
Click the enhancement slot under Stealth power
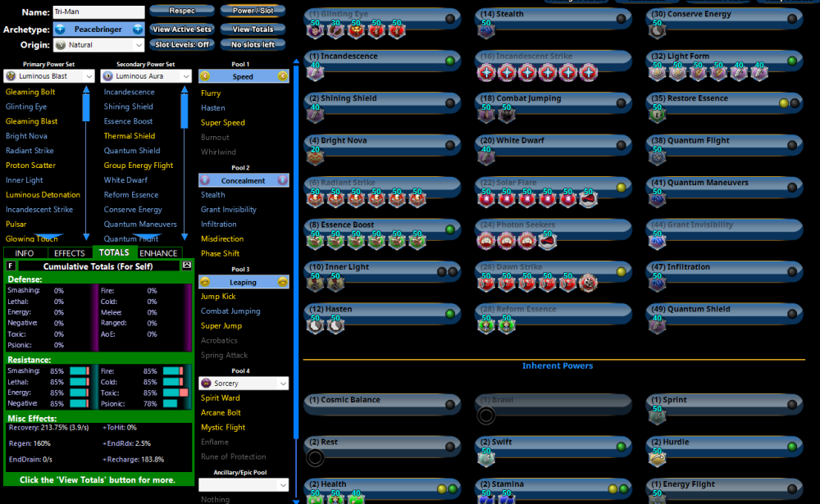pos(486,31)
